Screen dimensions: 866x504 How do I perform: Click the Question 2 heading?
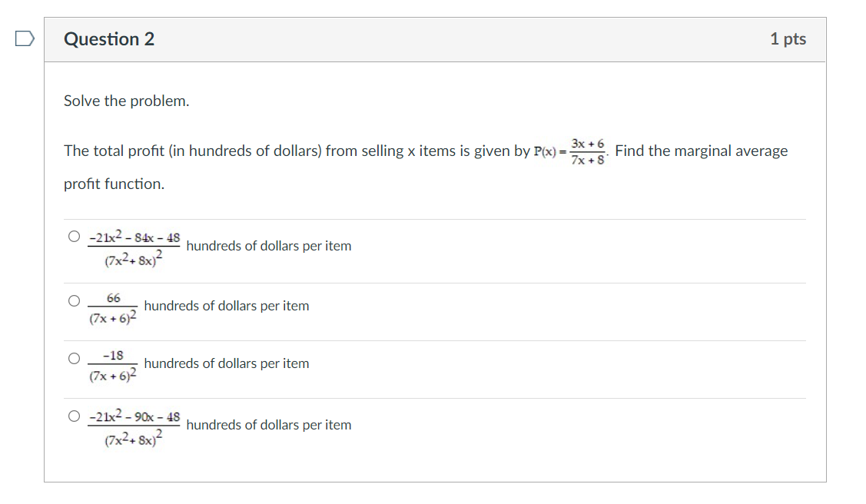[108, 38]
